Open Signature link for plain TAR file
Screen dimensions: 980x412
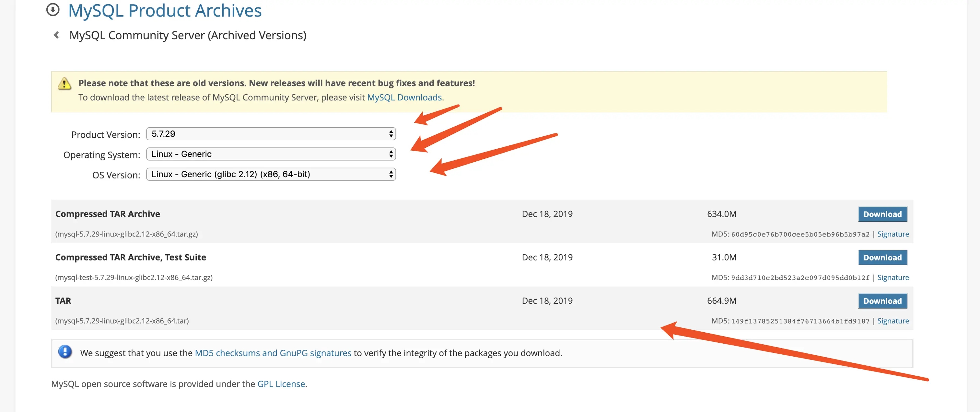tap(892, 321)
